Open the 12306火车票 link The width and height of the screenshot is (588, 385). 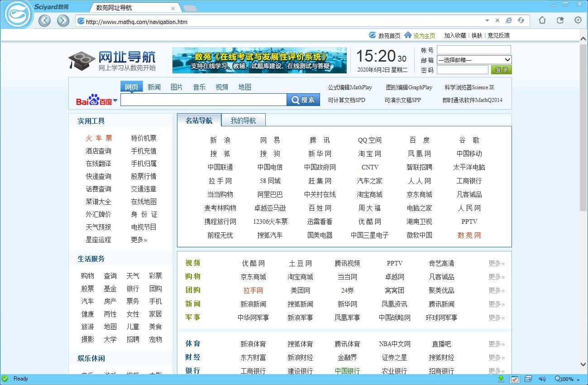pyautogui.click(x=270, y=221)
